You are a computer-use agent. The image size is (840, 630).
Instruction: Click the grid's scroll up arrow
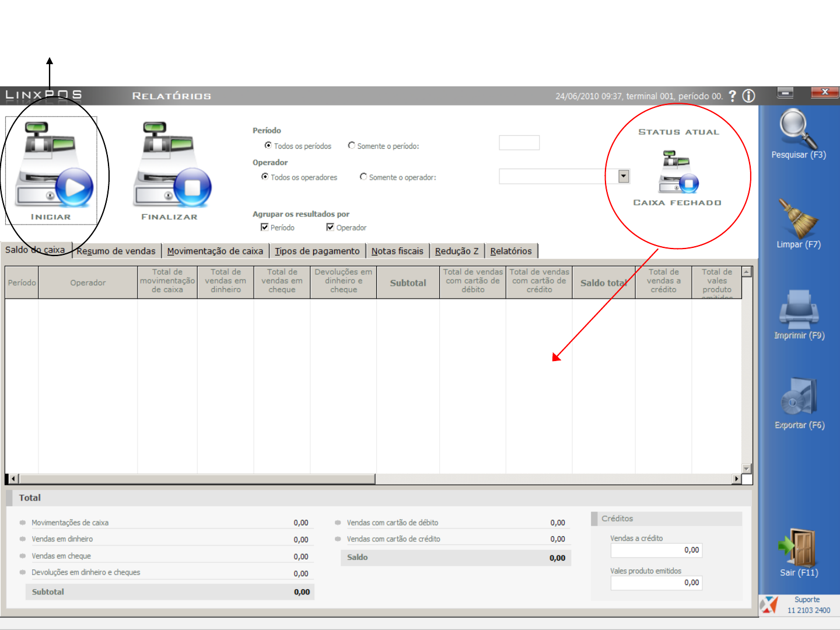[747, 272]
